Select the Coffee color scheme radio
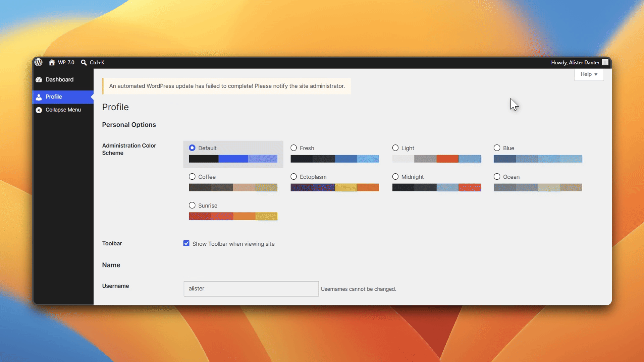The width and height of the screenshot is (644, 362). [x=192, y=177]
